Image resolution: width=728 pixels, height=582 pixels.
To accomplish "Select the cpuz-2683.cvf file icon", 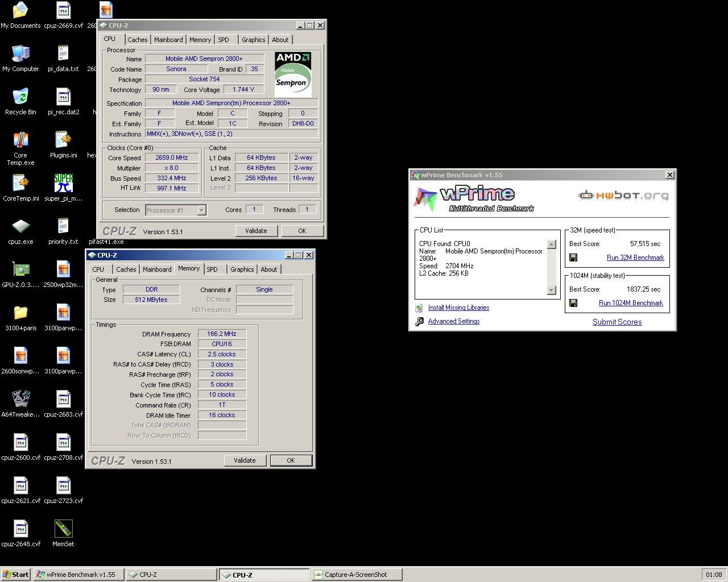I will [x=63, y=399].
